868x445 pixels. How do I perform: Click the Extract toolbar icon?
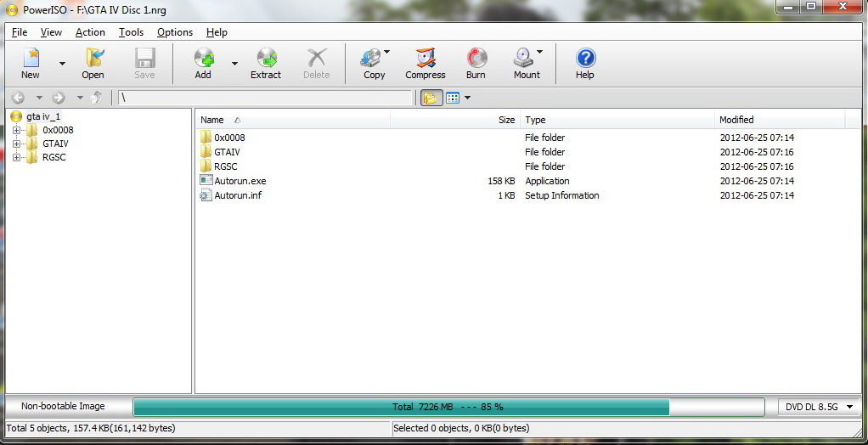click(266, 58)
